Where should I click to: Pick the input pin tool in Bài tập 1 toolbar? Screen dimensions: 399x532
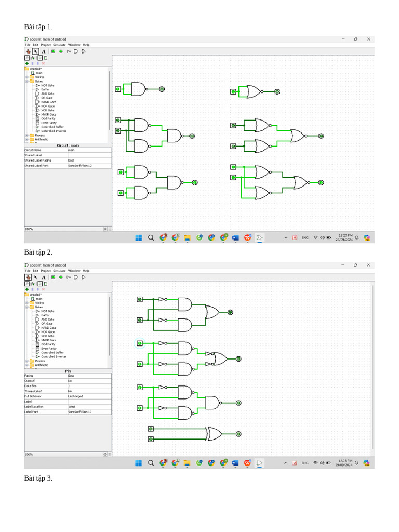54,51
